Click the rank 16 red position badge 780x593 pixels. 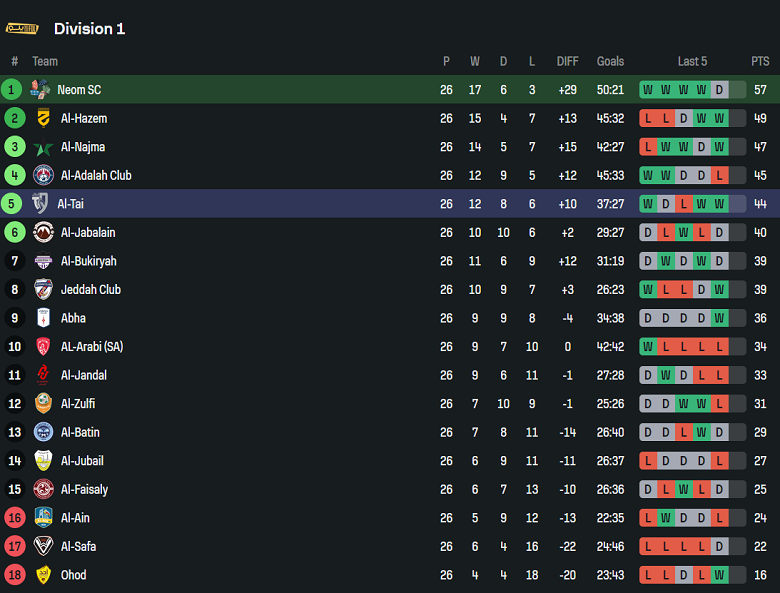coord(14,518)
